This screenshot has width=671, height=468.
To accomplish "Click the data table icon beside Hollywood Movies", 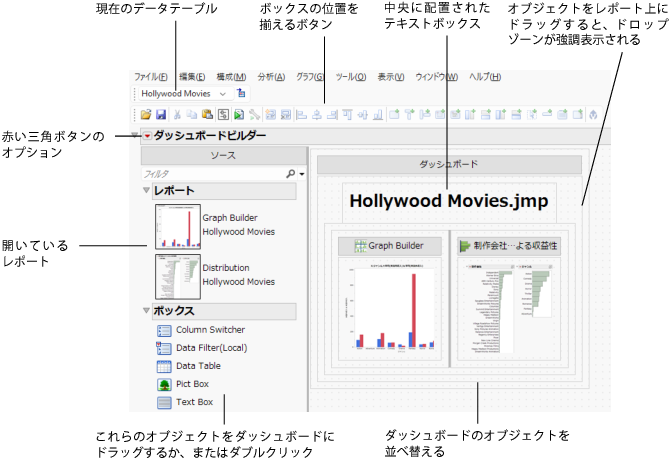I will point(242,93).
